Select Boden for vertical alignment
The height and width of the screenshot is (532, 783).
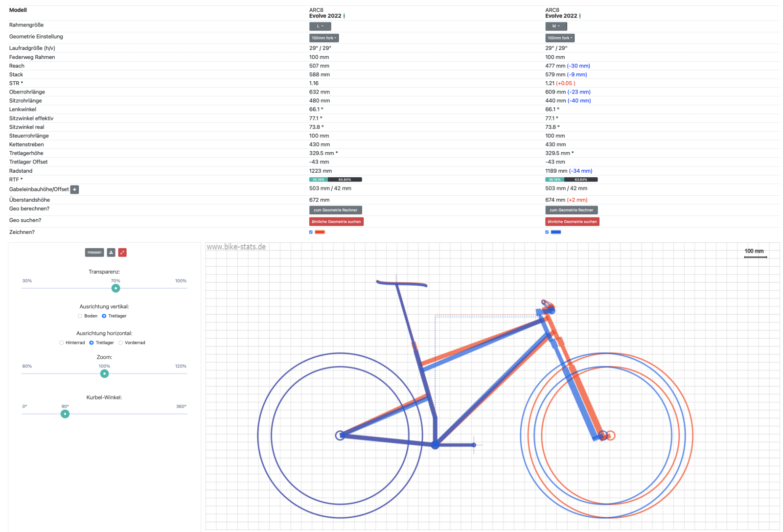[80, 316]
